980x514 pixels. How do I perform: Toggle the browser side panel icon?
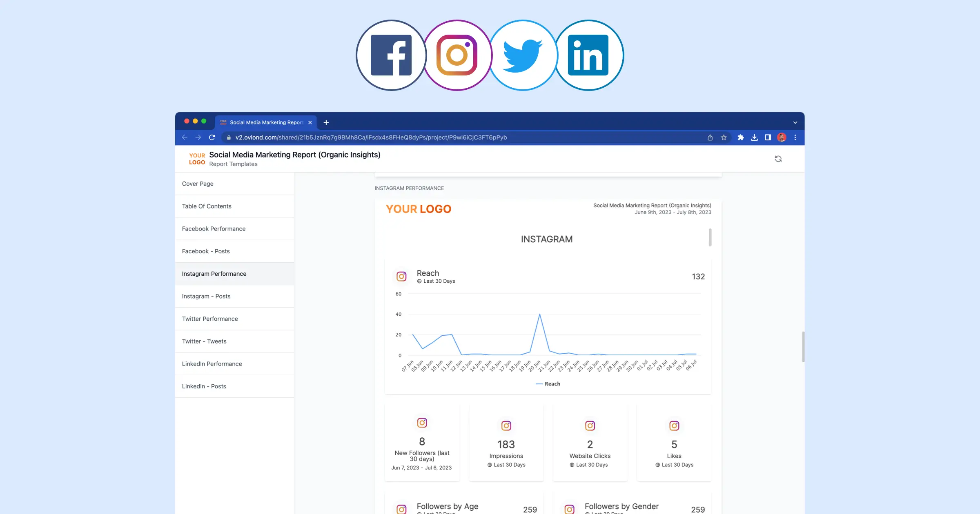point(768,137)
